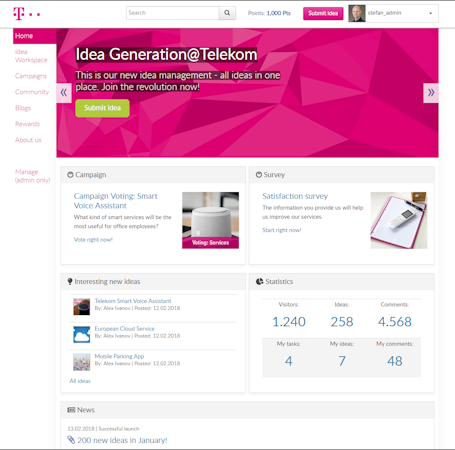Click Ideas count 258
The image size is (455, 450).
[x=342, y=322]
